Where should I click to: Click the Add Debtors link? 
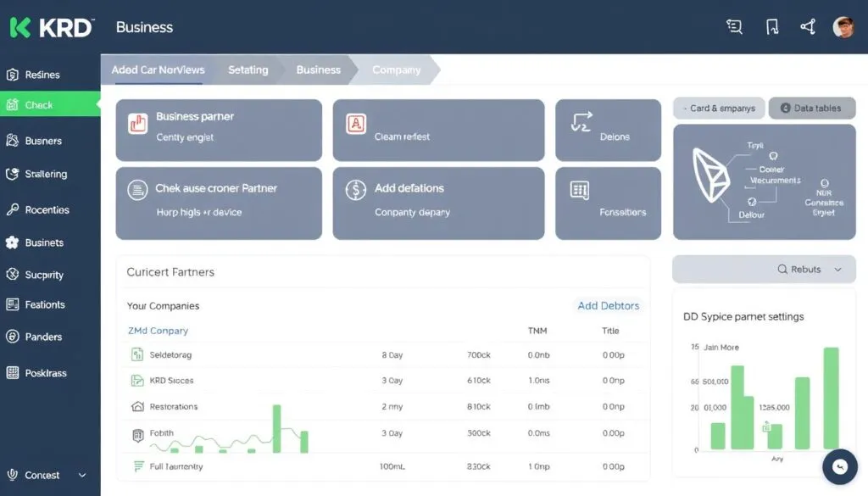click(608, 306)
